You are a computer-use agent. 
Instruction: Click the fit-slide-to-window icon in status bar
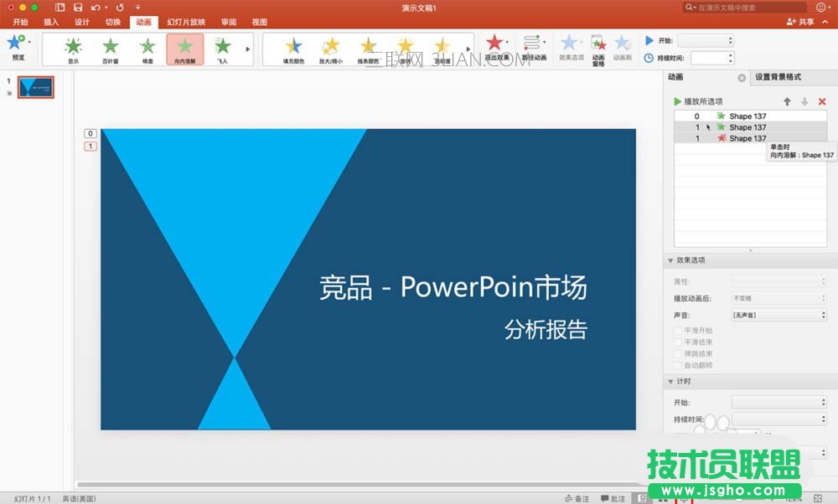coord(818,498)
